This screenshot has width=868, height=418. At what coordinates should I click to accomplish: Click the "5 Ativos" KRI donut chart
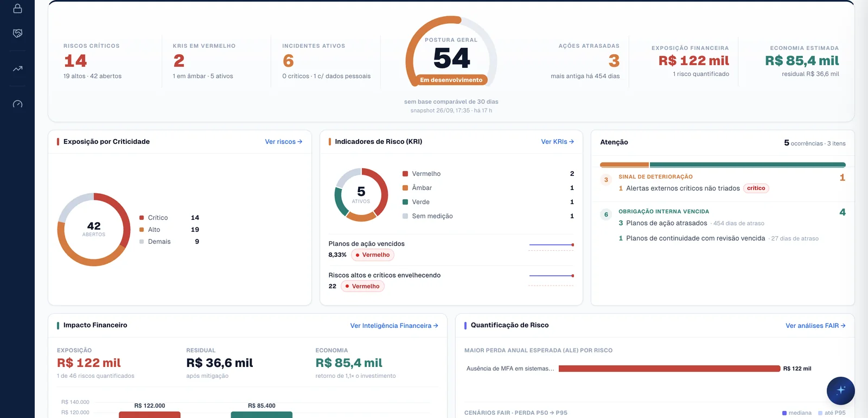(x=361, y=195)
